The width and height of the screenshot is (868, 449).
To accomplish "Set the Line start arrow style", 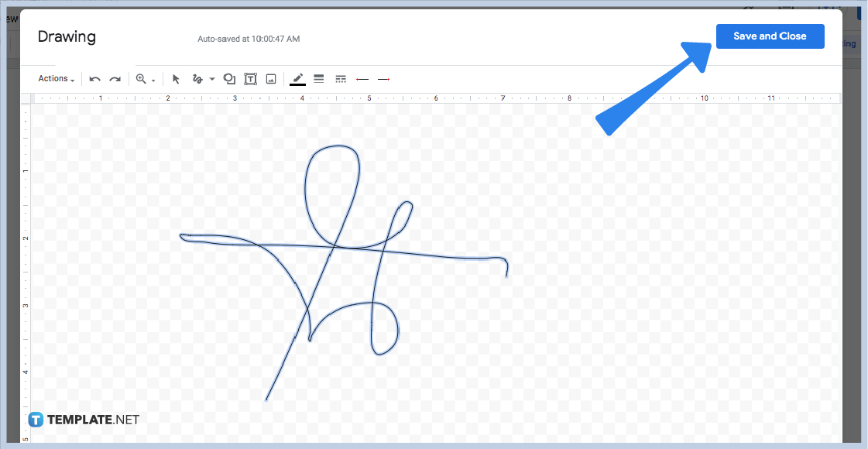I will pos(362,78).
